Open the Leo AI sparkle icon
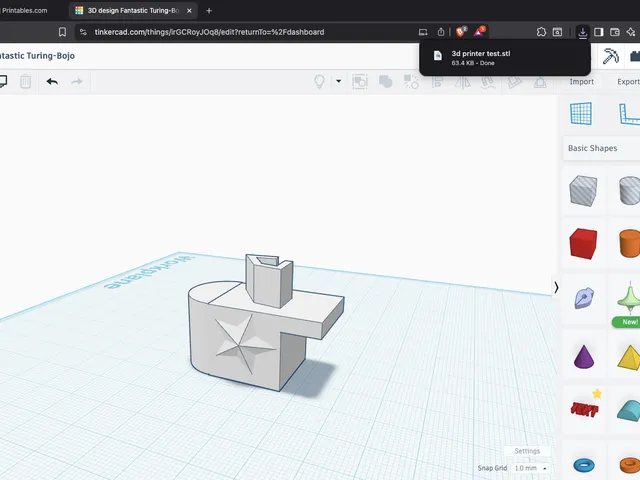This screenshot has width=640, height=480. click(631, 32)
